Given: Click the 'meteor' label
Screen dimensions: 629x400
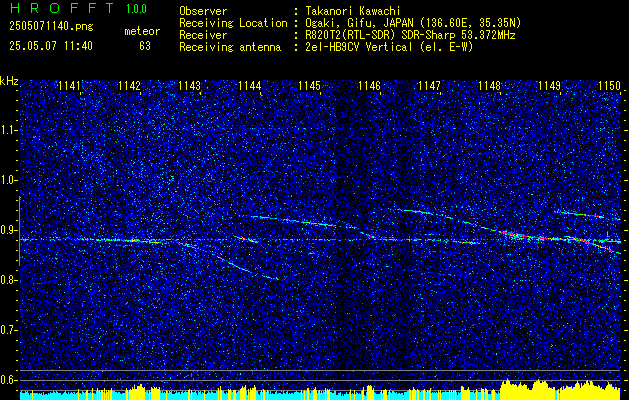Looking at the screenshot, I should 142,31.
